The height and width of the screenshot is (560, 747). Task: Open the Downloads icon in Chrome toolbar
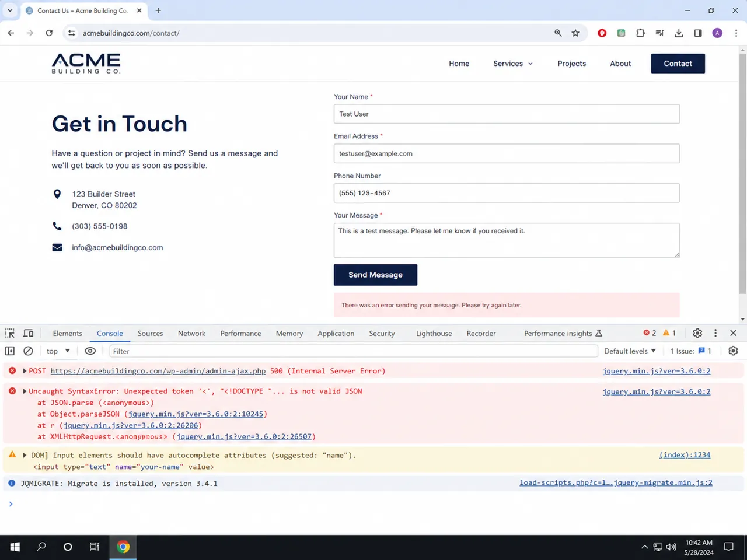tap(679, 33)
